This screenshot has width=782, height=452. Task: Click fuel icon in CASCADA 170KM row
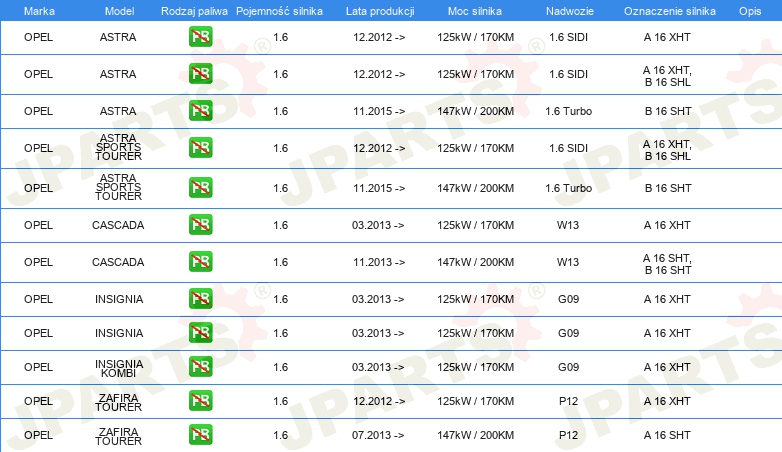pos(200,225)
